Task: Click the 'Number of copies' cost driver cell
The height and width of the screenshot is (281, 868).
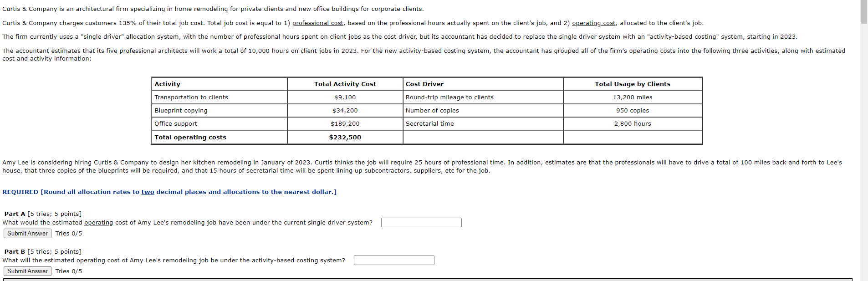Action: 483,110
